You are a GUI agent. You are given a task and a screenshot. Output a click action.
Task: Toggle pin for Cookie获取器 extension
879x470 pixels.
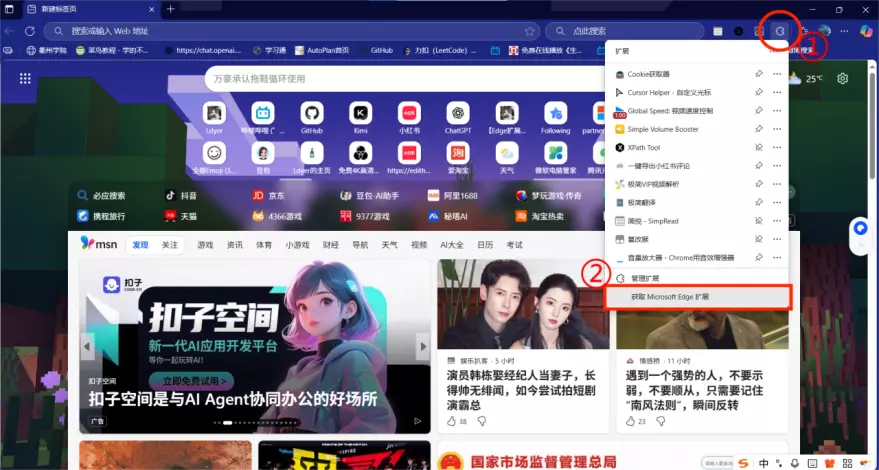coord(759,74)
